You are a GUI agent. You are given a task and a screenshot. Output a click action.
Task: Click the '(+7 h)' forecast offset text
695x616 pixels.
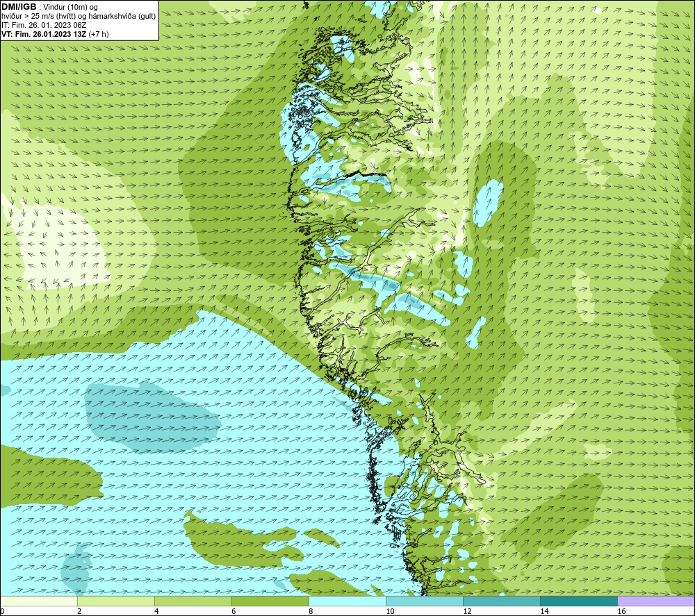click(99, 34)
